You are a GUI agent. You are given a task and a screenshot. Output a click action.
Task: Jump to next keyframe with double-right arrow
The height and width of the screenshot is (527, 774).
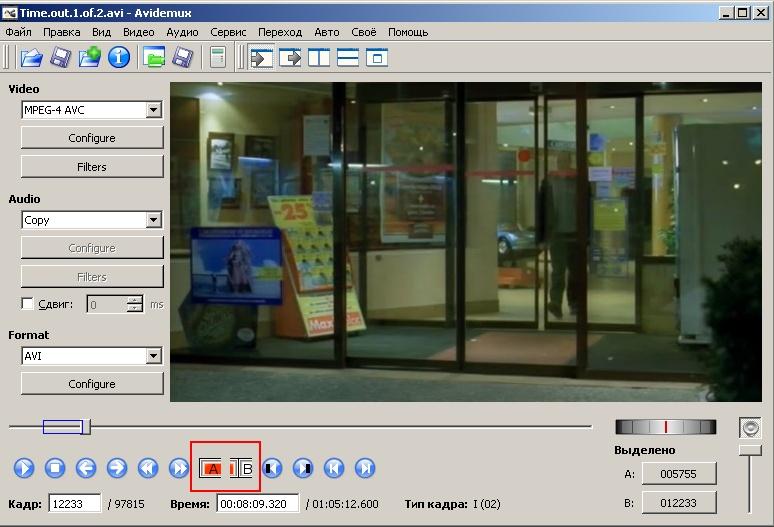(x=179, y=468)
